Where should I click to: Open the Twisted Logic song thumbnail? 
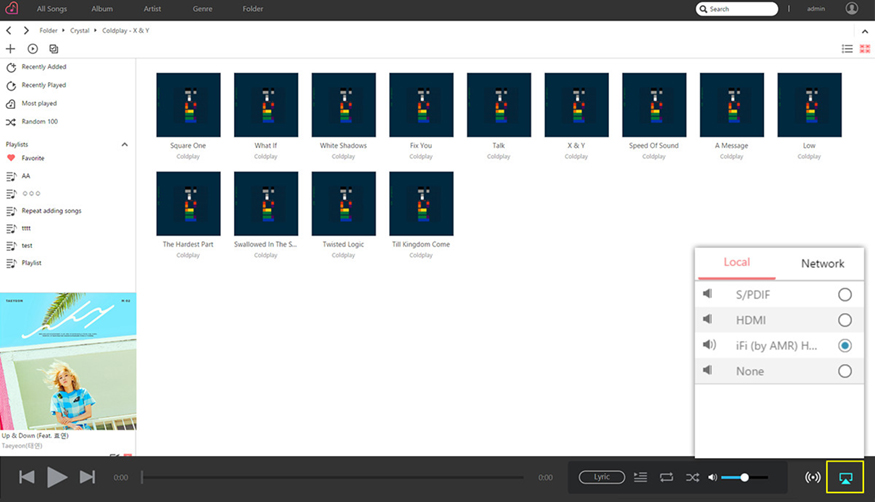pos(344,204)
